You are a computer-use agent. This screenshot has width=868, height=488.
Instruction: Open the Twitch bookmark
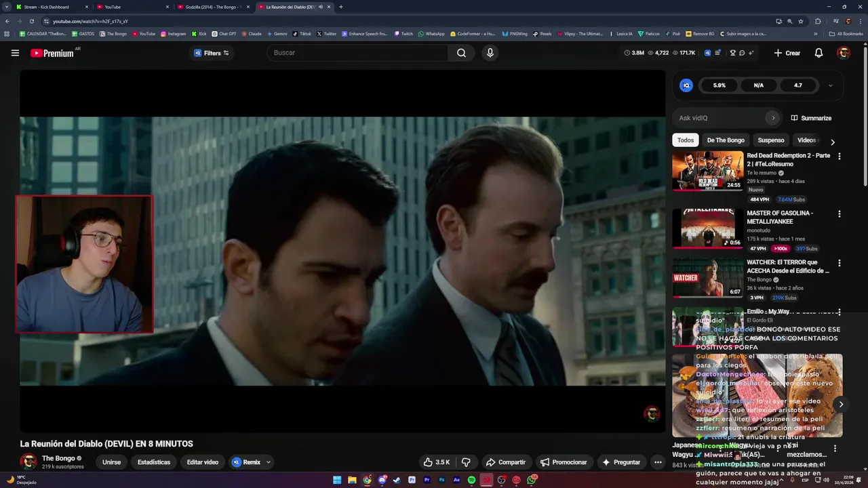click(403, 33)
